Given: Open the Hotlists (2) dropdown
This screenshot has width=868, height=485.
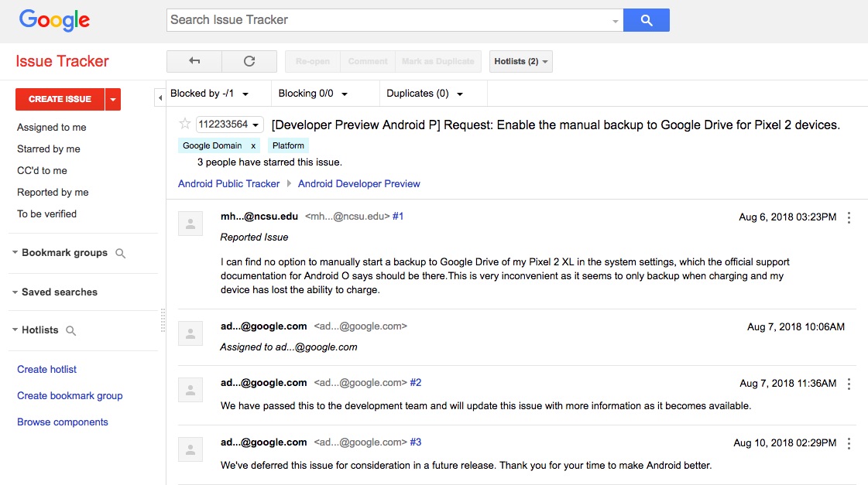Looking at the screenshot, I should 521,61.
